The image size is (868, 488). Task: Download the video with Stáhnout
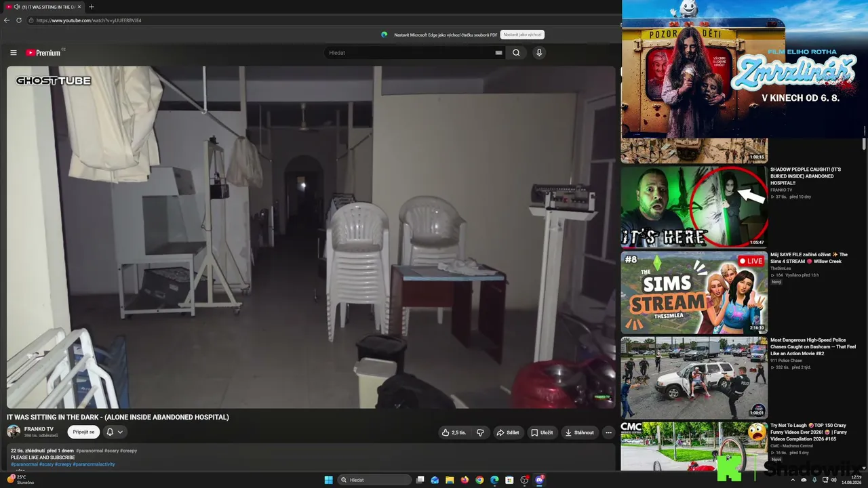(579, 432)
